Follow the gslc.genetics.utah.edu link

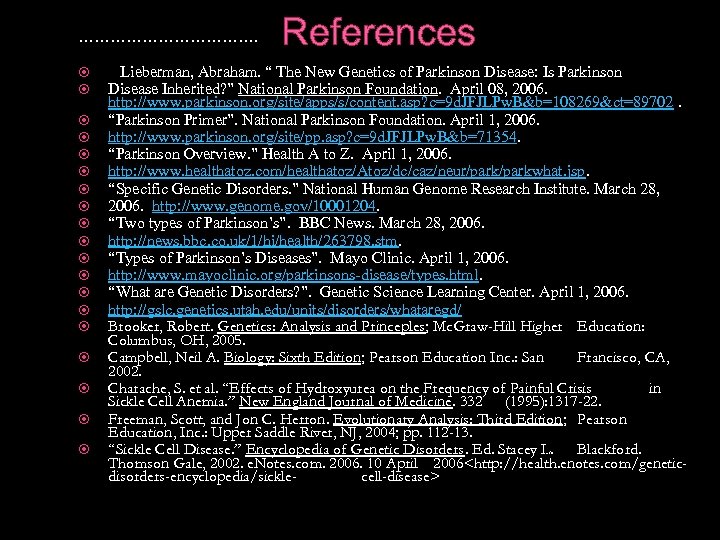click(285, 310)
